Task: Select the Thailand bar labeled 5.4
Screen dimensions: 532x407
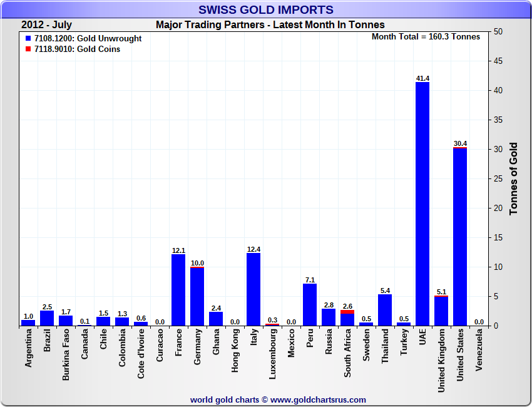Action: tap(385, 310)
